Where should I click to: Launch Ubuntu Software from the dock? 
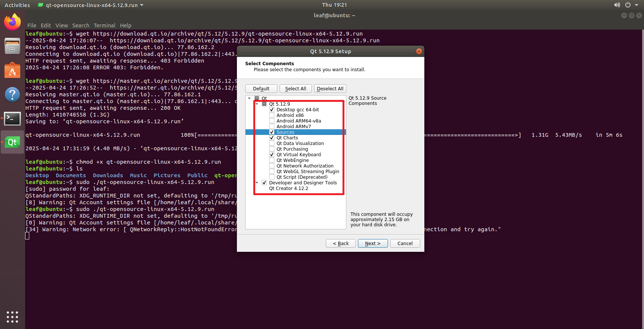pos(12,70)
